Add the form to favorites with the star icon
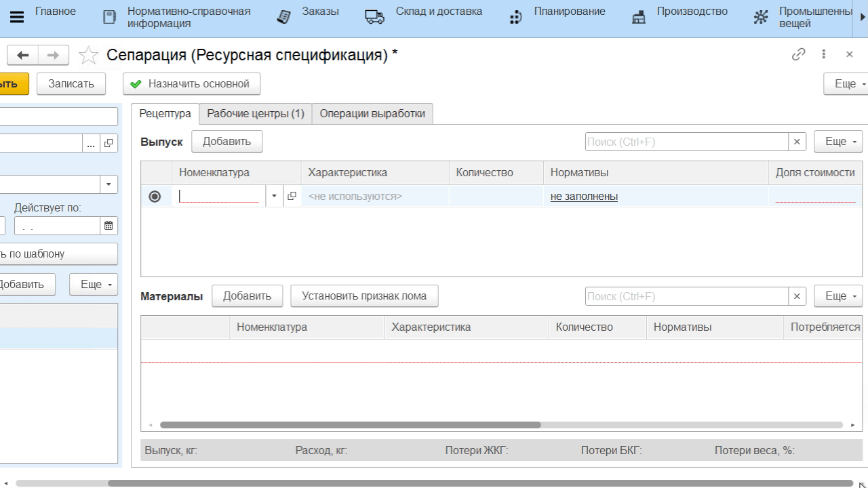Screen dimensions: 868x488 pos(89,56)
